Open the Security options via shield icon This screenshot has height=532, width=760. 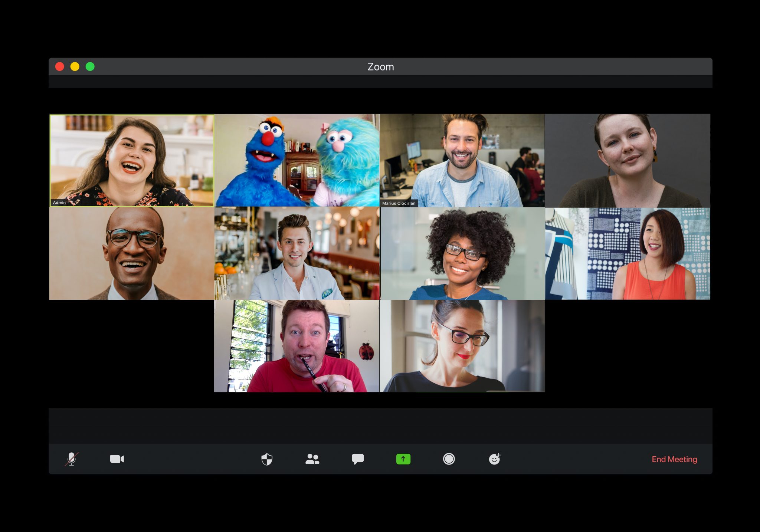pyautogui.click(x=267, y=459)
